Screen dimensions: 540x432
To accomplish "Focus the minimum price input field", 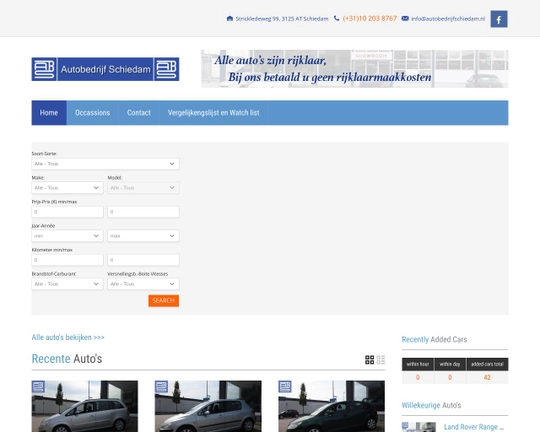I will click(x=68, y=212).
